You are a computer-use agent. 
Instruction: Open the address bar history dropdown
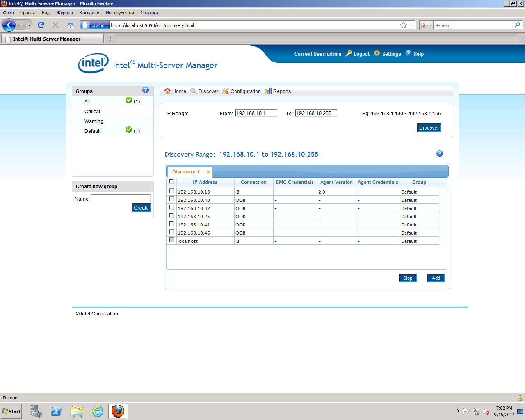coord(412,25)
